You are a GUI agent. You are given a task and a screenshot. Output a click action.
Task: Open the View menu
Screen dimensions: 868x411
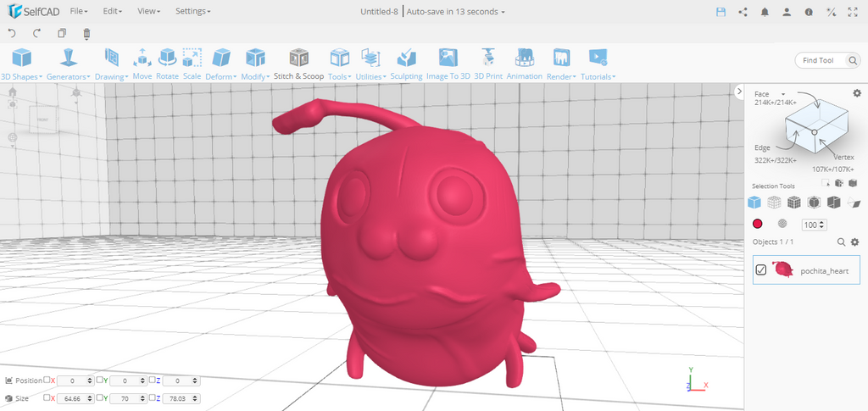click(x=148, y=11)
